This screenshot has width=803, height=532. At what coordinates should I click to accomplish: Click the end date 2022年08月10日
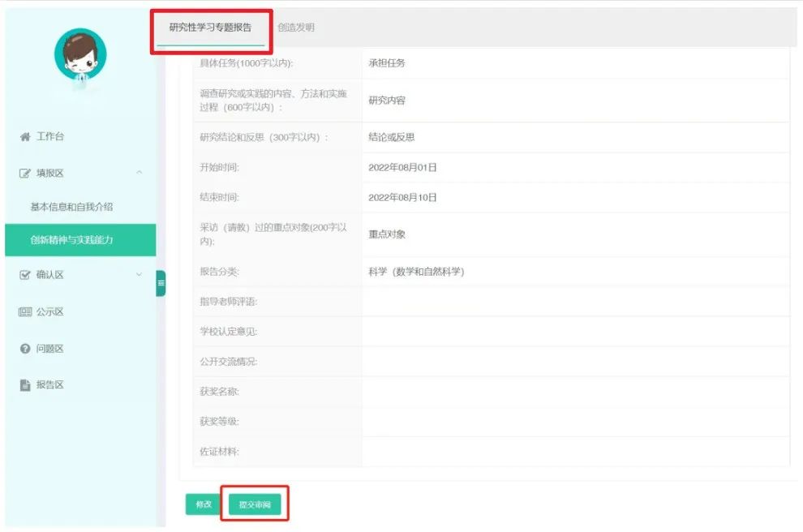pyautogui.click(x=402, y=198)
